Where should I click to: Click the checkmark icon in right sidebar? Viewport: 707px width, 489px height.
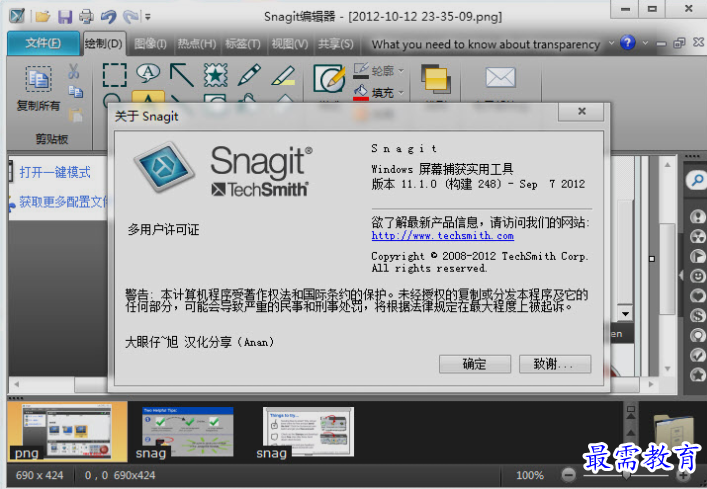pyautogui.click(x=698, y=355)
